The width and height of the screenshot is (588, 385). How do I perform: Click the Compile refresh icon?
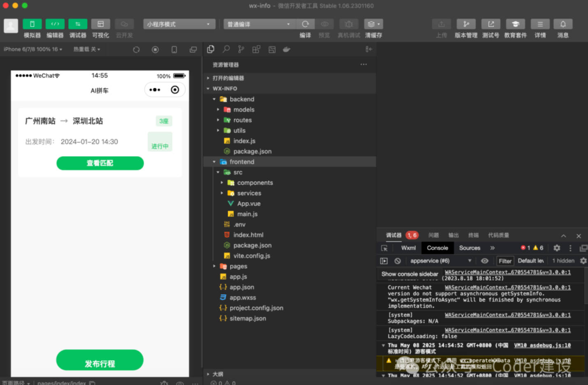tap(305, 24)
